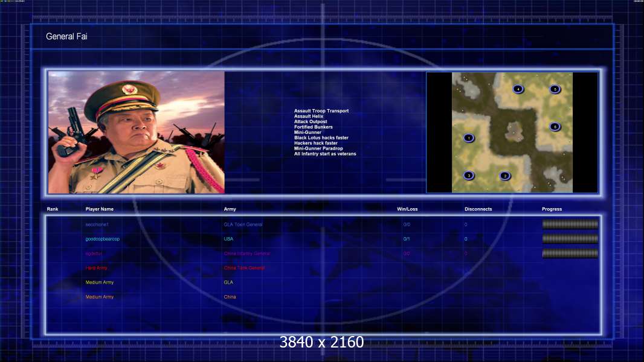This screenshot has width=644, height=362.
Task: Pick start position marker 5 on the map
Action: point(555,89)
